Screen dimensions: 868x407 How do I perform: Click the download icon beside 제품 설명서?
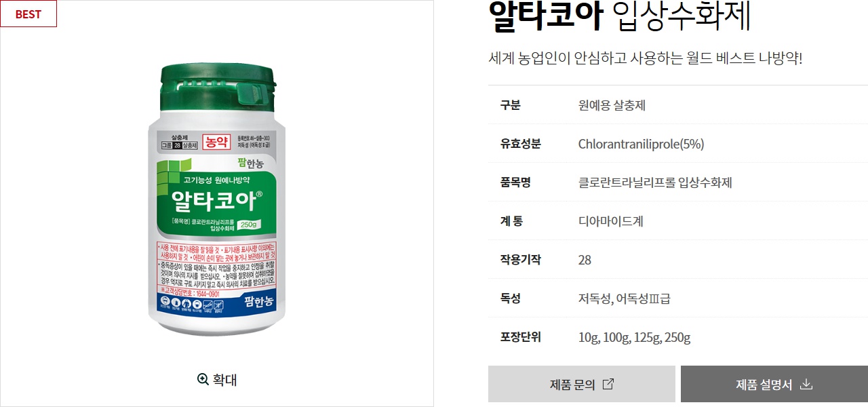tap(806, 384)
